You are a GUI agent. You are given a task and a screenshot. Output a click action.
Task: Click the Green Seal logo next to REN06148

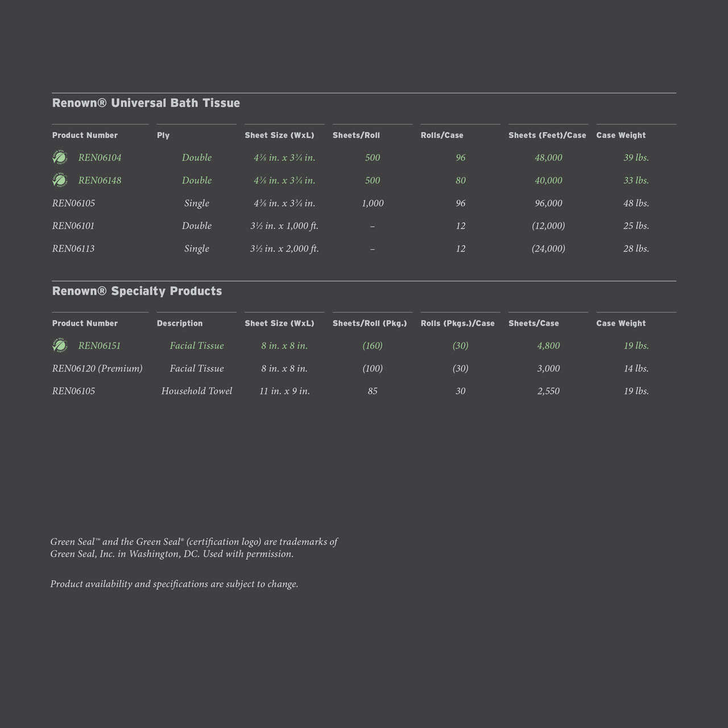(60, 180)
